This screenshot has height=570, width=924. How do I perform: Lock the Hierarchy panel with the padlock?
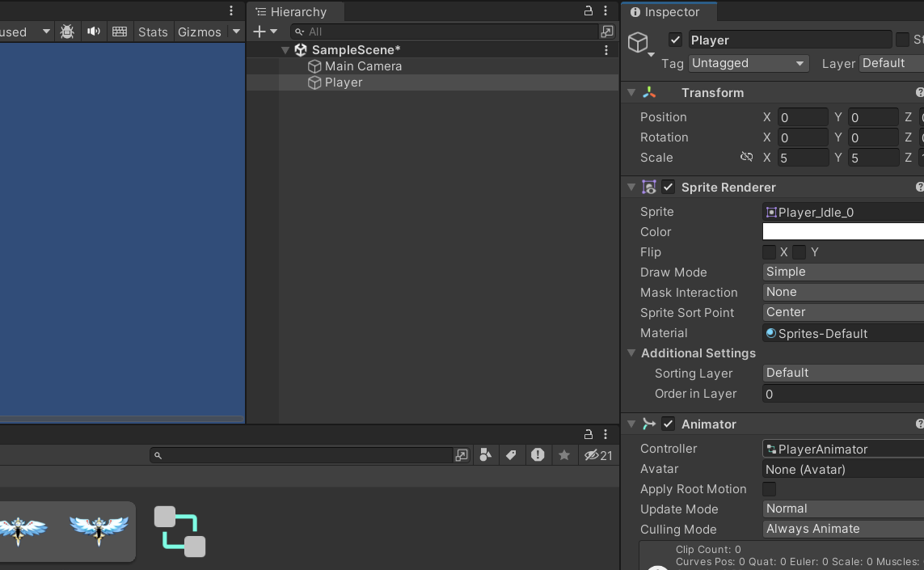click(588, 11)
